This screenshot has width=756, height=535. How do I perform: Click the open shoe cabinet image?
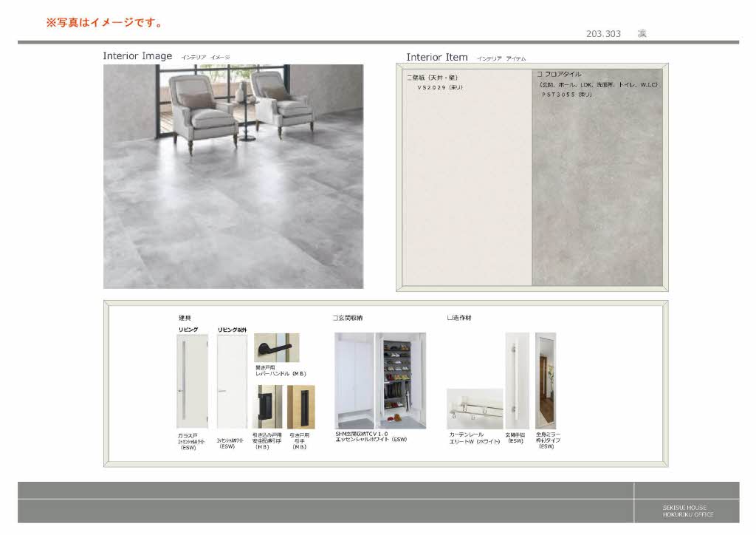[x=401, y=381]
